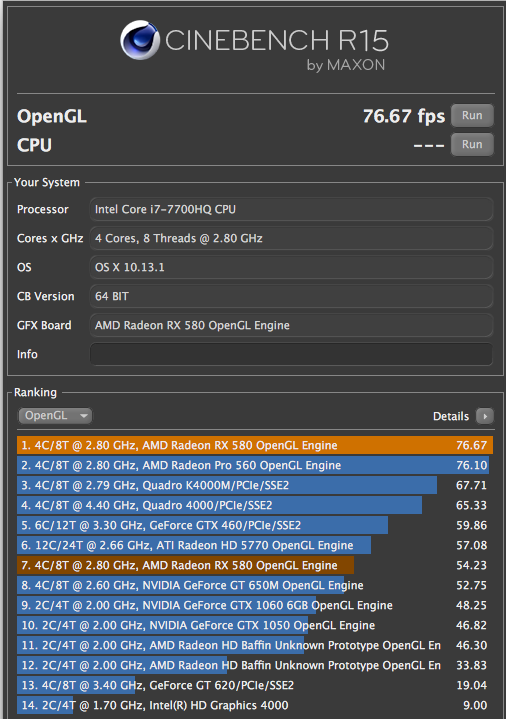Click the Processor field Intel Core i7-7700HQ
This screenshot has height=719, width=506.
click(291, 209)
